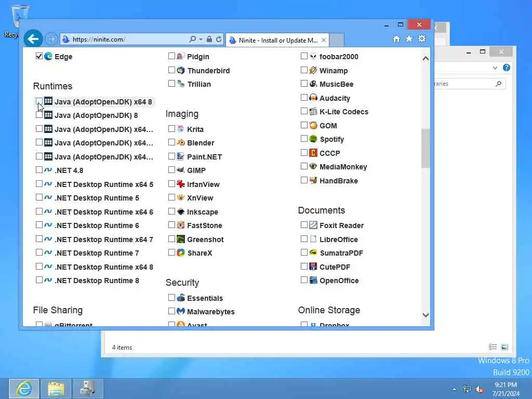Click the IrfanView app icon

(181, 184)
